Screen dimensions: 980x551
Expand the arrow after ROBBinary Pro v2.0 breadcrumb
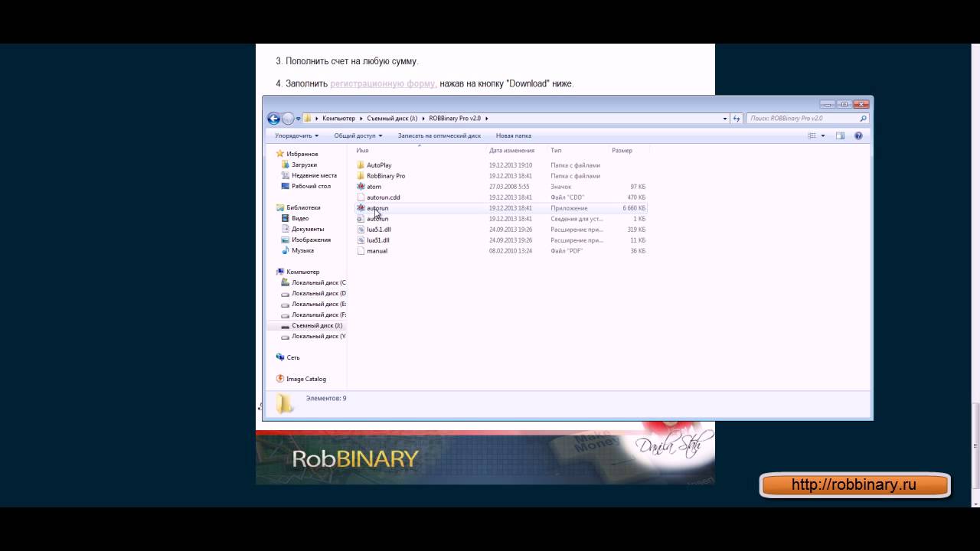(486, 119)
